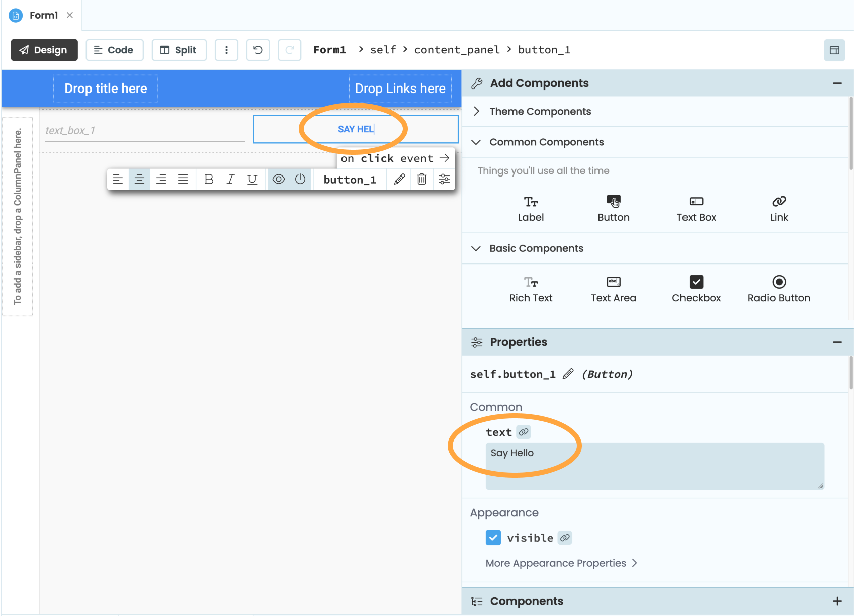
Task: Toggle button_1 visibility with eye icon
Action: (x=279, y=179)
